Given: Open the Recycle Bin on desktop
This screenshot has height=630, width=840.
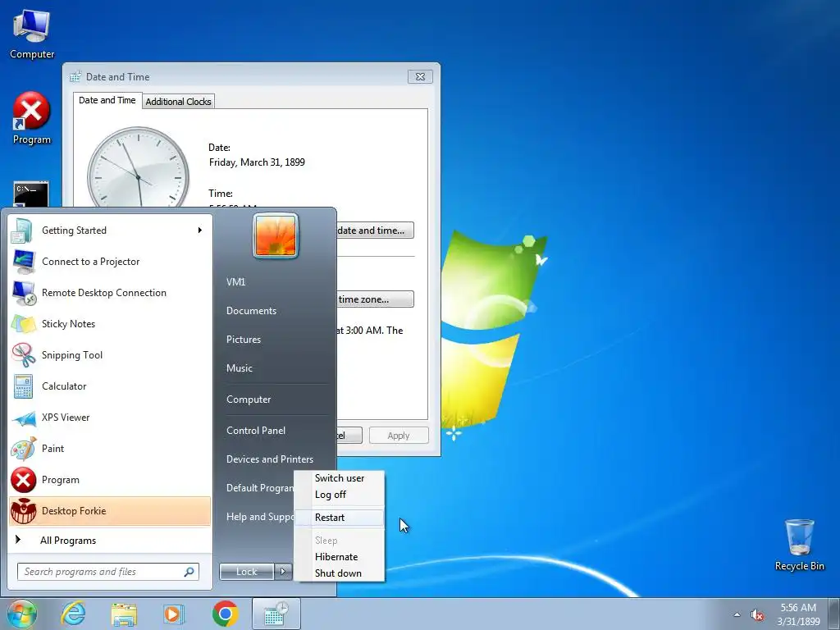Looking at the screenshot, I should pyautogui.click(x=799, y=545).
